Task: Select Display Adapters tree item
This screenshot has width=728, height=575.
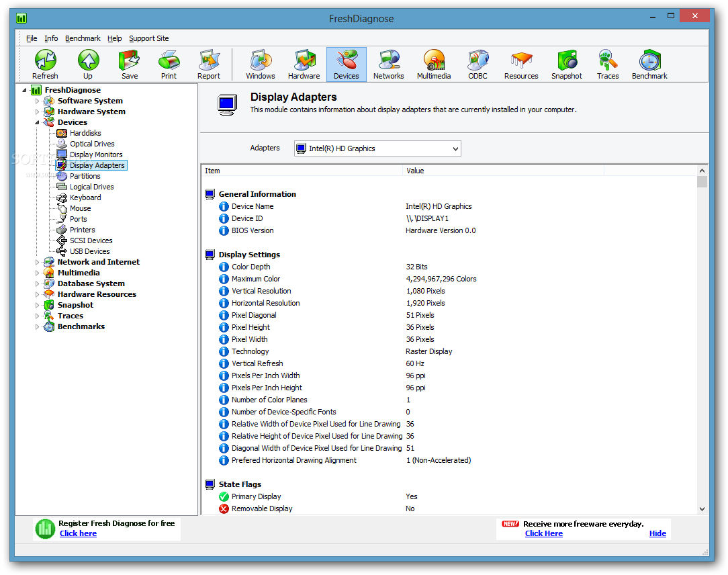Action: click(97, 165)
